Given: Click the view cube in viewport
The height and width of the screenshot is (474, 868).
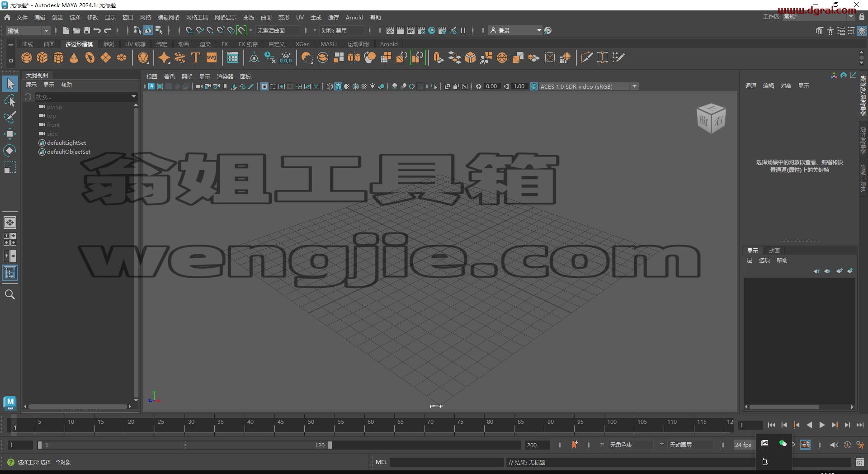Looking at the screenshot, I should [711, 118].
